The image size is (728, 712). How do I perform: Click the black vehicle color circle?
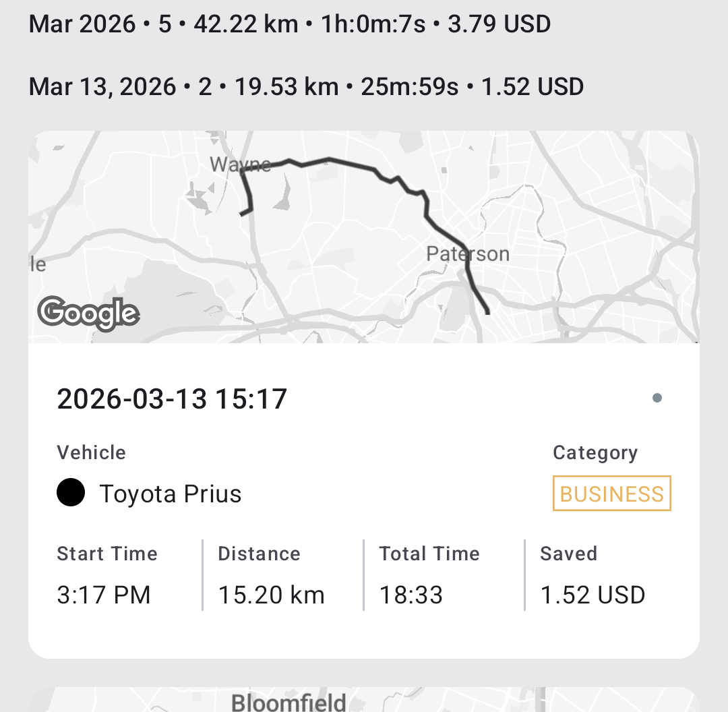[x=71, y=492]
